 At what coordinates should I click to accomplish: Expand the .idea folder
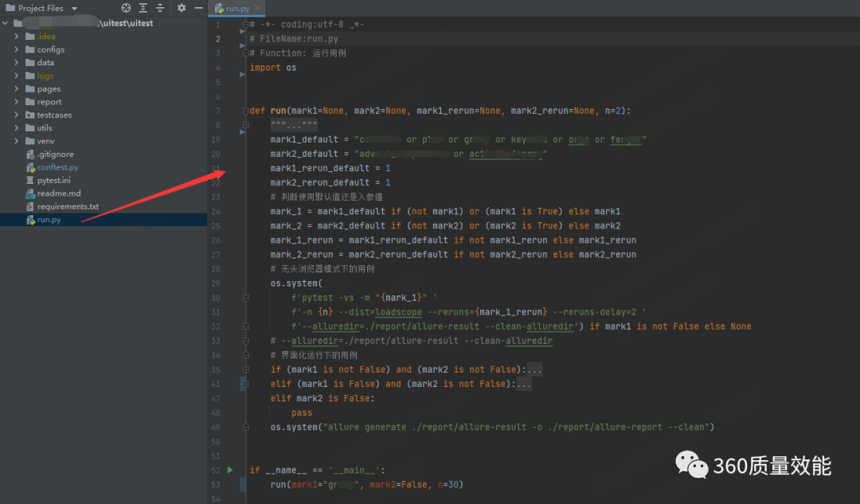(x=17, y=36)
